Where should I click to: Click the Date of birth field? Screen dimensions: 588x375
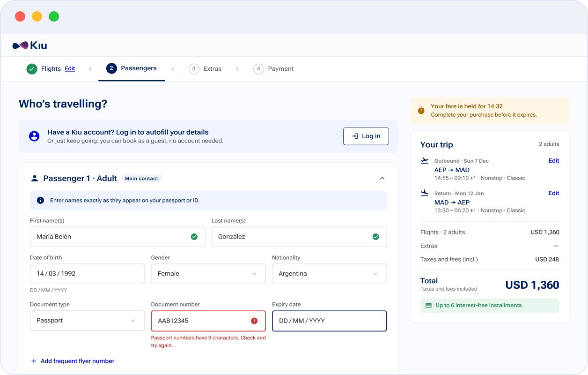coord(87,274)
